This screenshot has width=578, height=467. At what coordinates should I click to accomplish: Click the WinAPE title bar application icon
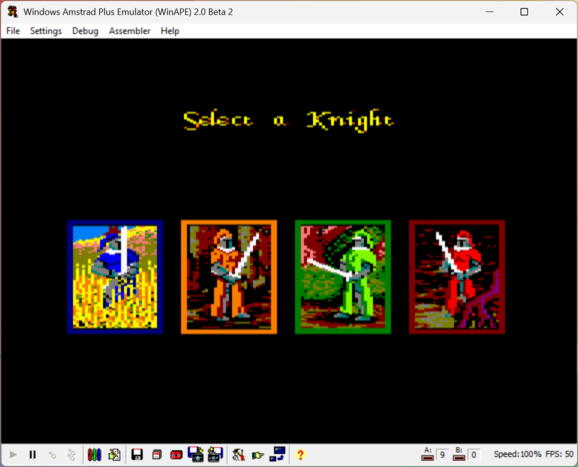(13, 12)
